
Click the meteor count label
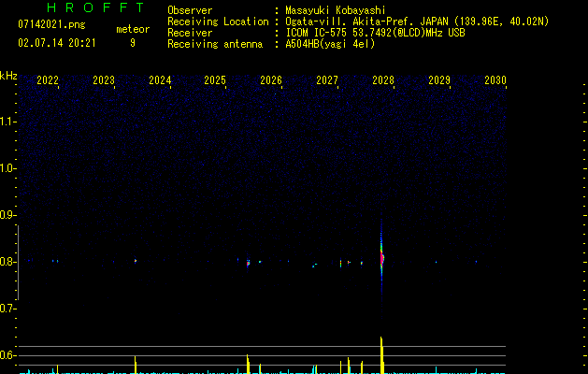(x=133, y=29)
